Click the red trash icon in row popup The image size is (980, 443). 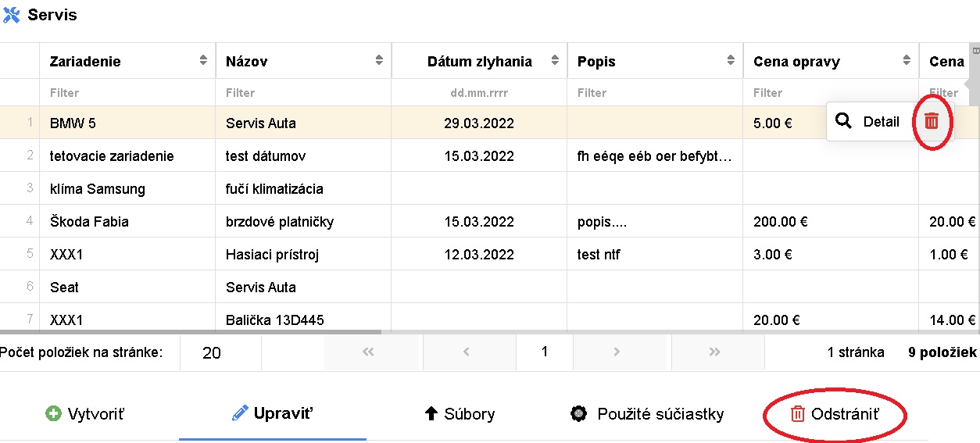coord(932,122)
